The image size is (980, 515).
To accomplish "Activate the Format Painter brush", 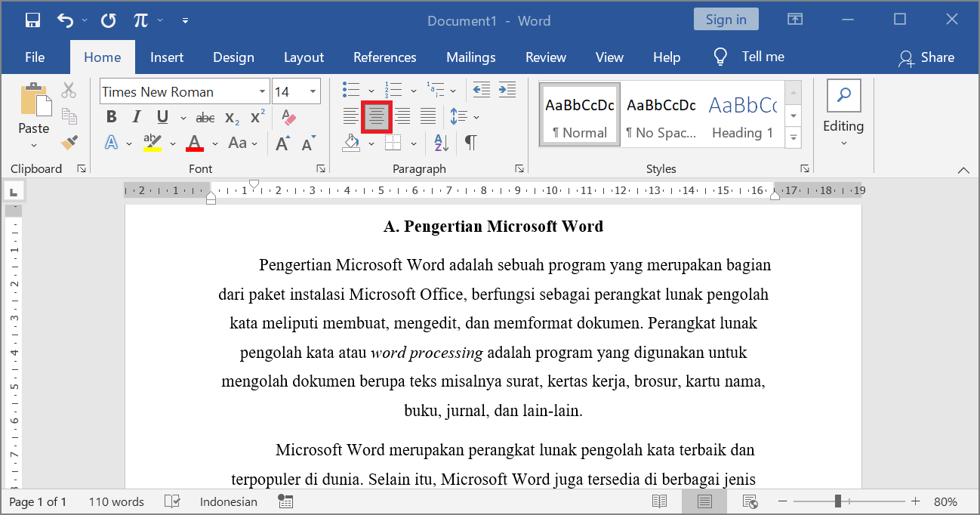I will [x=69, y=142].
